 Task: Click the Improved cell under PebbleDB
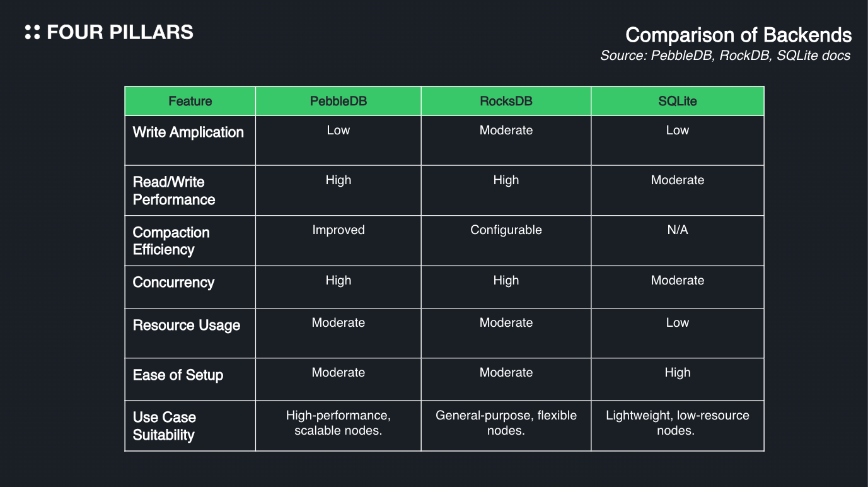point(339,230)
